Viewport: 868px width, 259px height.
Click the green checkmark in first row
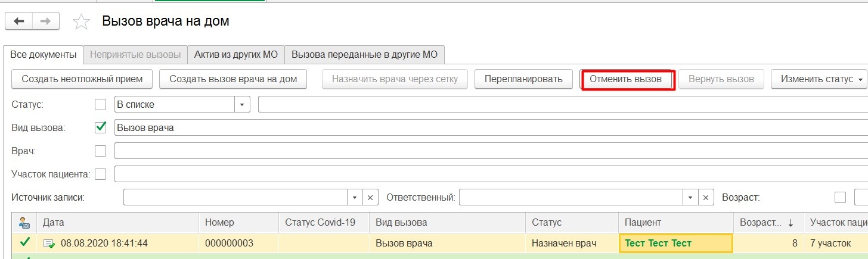coord(24,243)
